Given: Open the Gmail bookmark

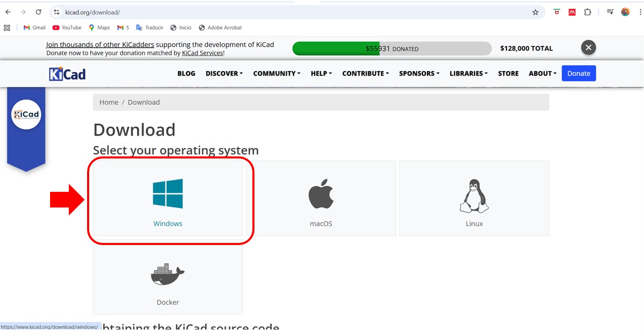Looking at the screenshot, I should click(x=34, y=28).
